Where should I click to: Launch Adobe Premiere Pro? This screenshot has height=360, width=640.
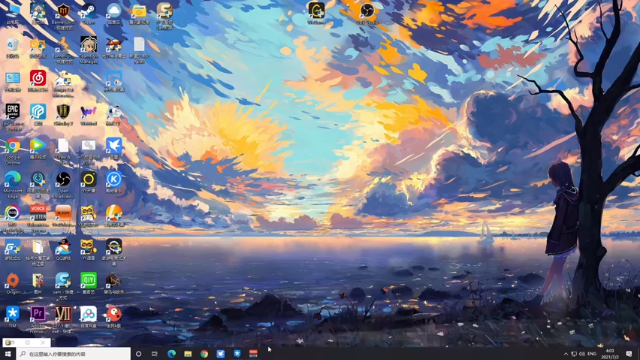[38, 320]
